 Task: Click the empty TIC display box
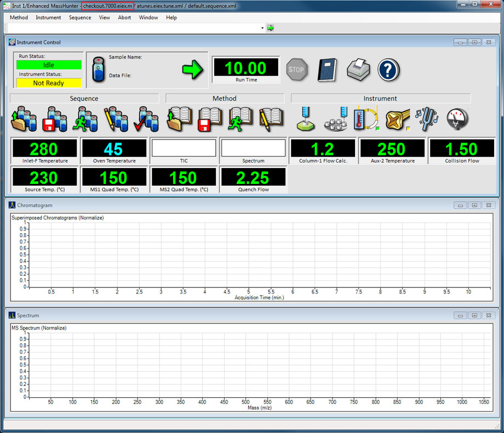click(184, 148)
